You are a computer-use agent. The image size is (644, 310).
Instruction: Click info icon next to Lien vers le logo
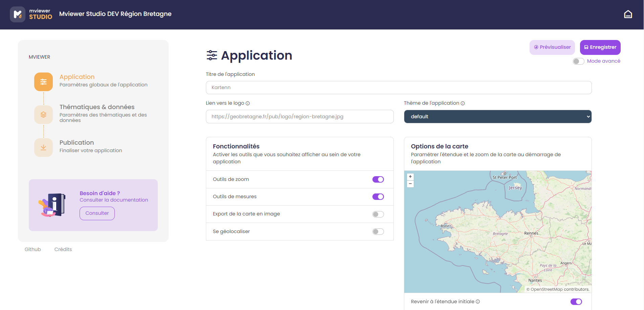(x=248, y=103)
